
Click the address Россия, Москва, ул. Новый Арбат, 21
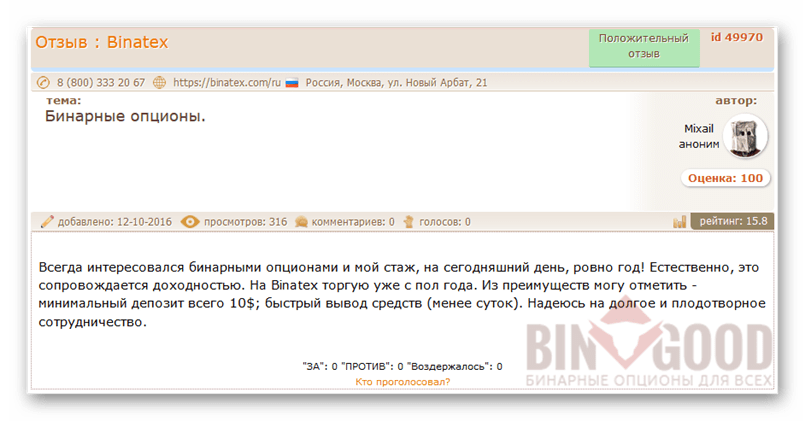coord(396,82)
